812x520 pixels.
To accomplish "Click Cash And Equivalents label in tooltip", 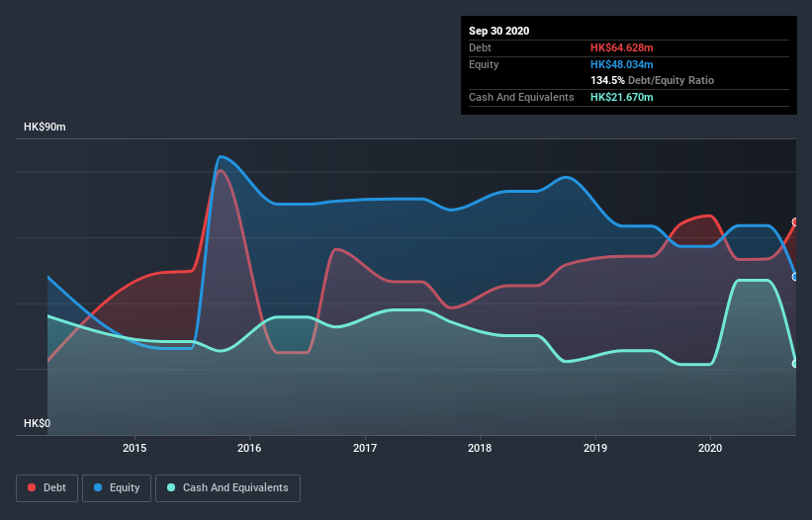I will click(x=521, y=97).
